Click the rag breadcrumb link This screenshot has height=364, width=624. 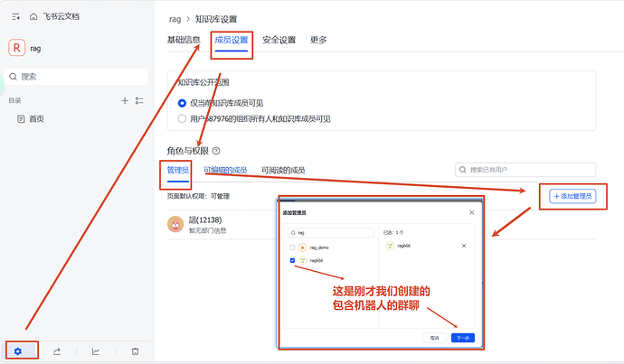coord(175,19)
